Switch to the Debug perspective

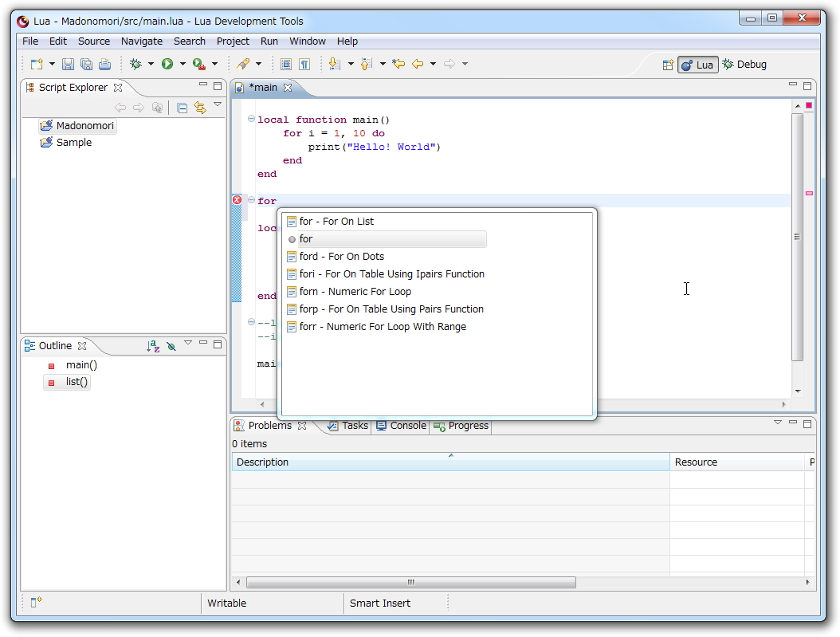pyautogui.click(x=744, y=65)
